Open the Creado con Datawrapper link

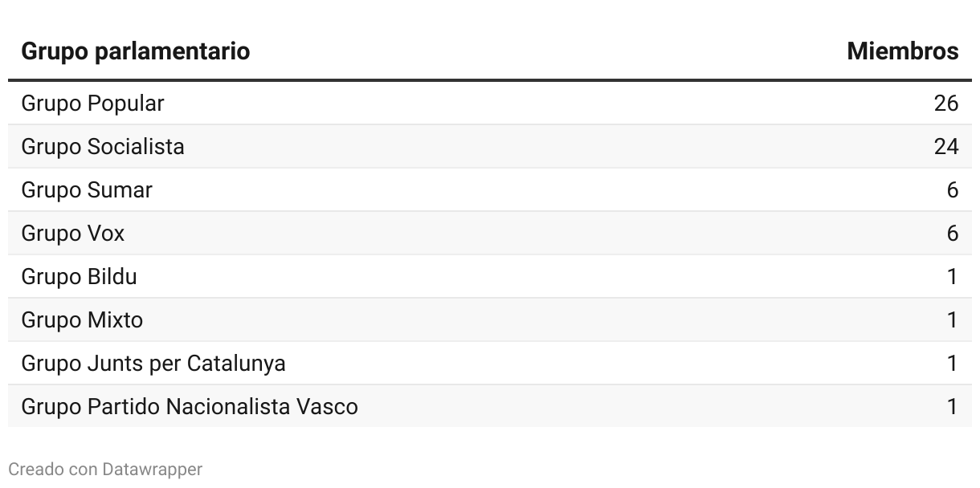(105, 470)
